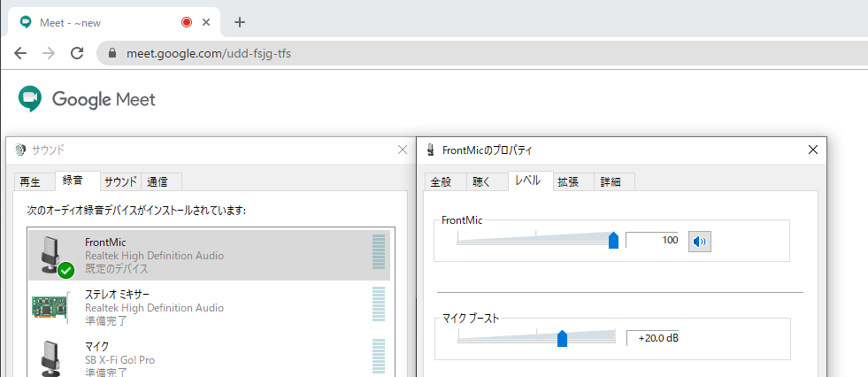Viewport: 868px width, 377px height.
Task: Click the ステレオ ミキサー sound card icon
Action: (50, 305)
